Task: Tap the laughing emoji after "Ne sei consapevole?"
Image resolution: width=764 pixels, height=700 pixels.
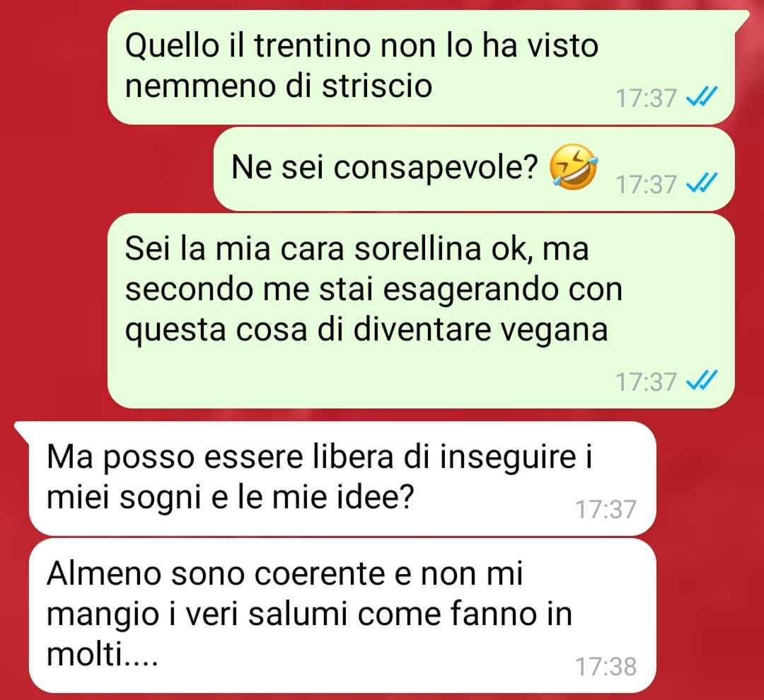Action: point(574,167)
